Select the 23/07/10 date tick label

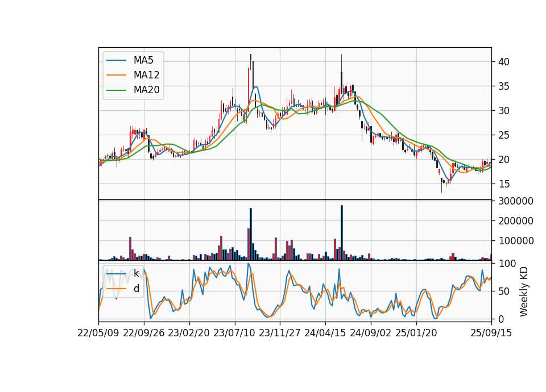(x=234, y=333)
